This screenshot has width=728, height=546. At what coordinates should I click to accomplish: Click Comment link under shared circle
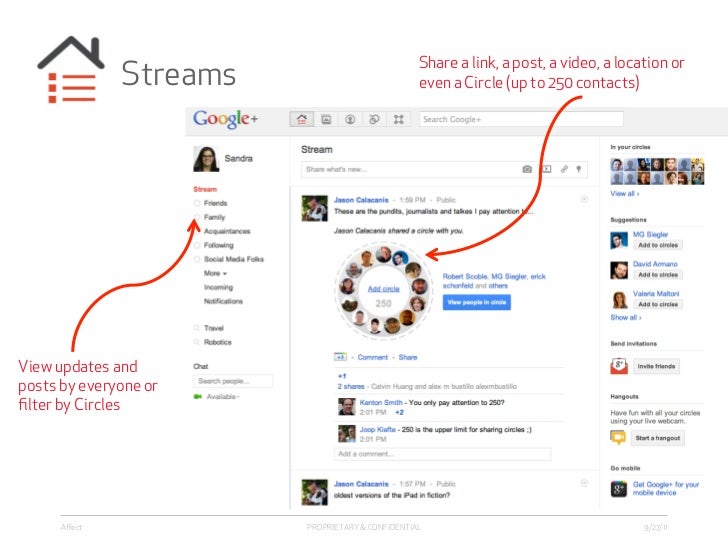click(372, 357)
